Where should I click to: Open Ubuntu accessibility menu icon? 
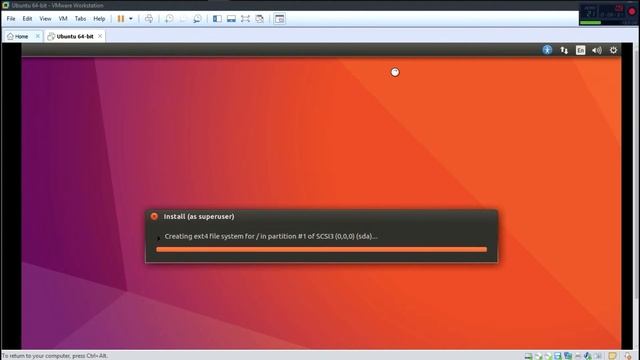[x=547, y=50]
